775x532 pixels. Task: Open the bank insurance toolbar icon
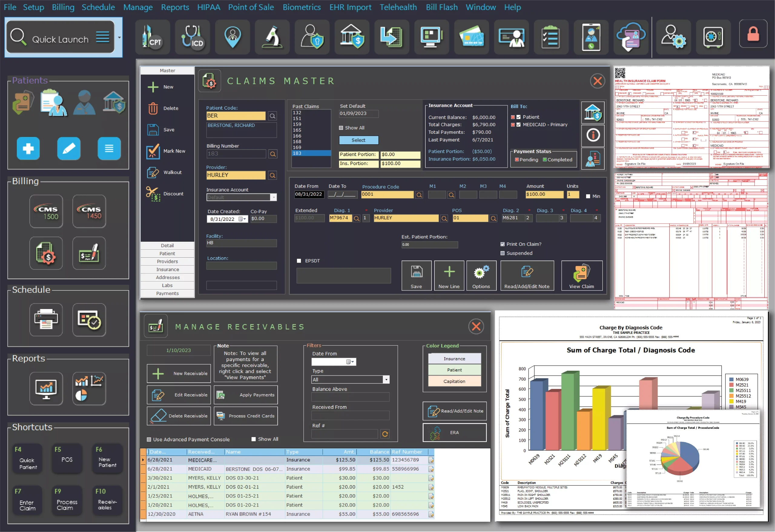(x=352, y=37)
